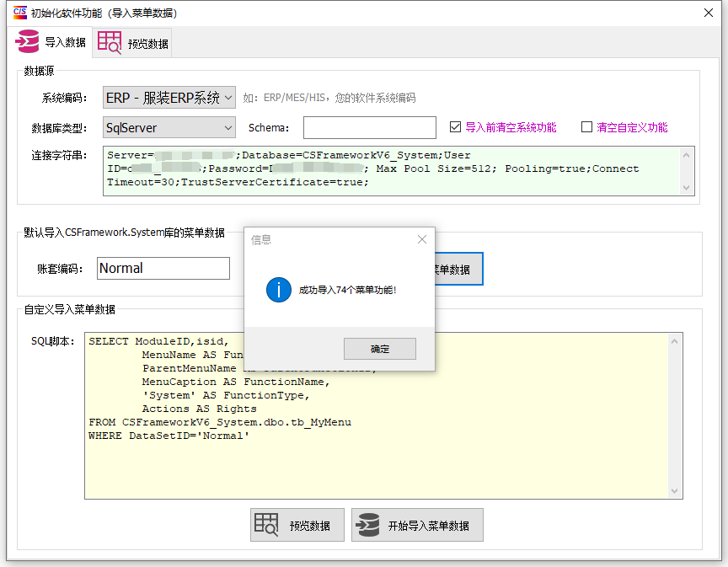Click the bottom 预览数据 button

pos(297,525)
